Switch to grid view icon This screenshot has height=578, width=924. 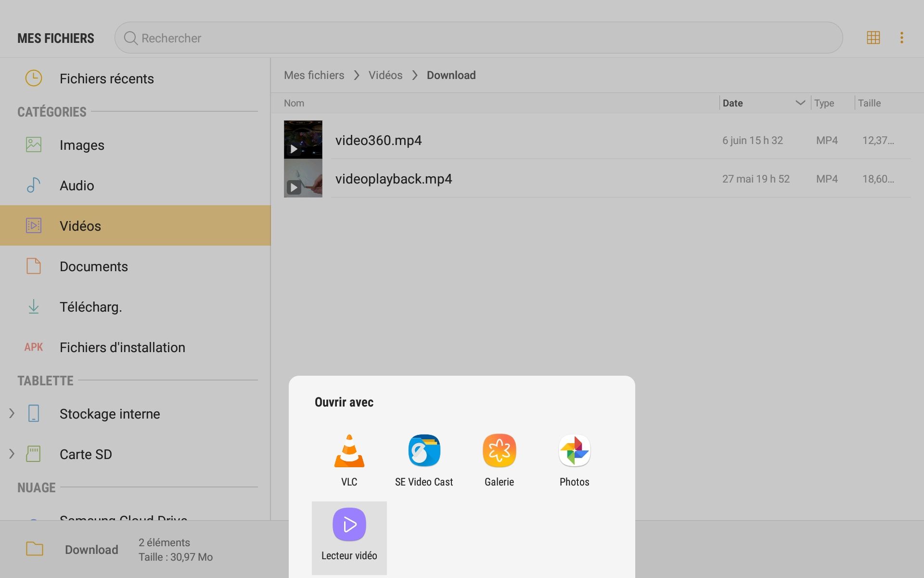point(873,38)
